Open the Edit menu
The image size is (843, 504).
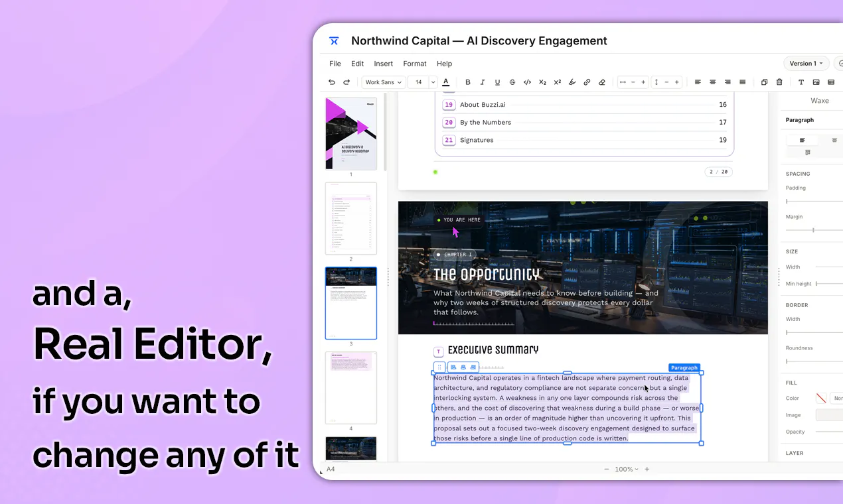pyautogui.click(x=357, y=64)
